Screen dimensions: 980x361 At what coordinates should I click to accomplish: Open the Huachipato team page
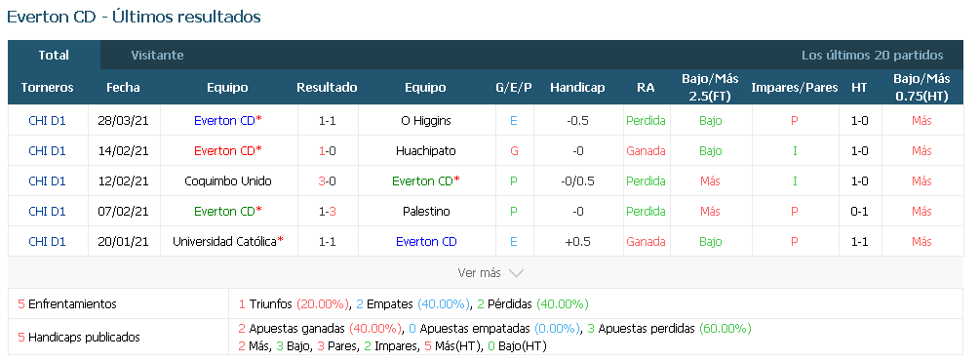pos(425,151)
